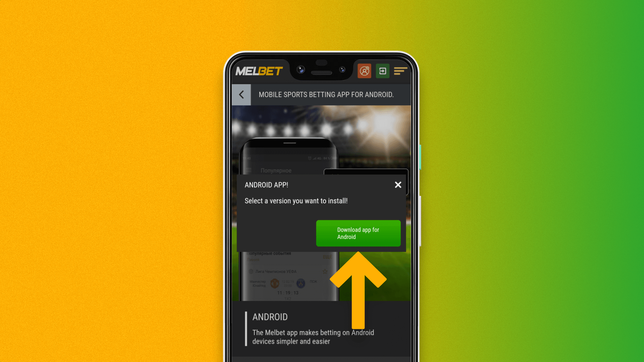644x362 pixels.
Task: Toggle the Android app popup visibility
Action: click(x=397, y=185)
